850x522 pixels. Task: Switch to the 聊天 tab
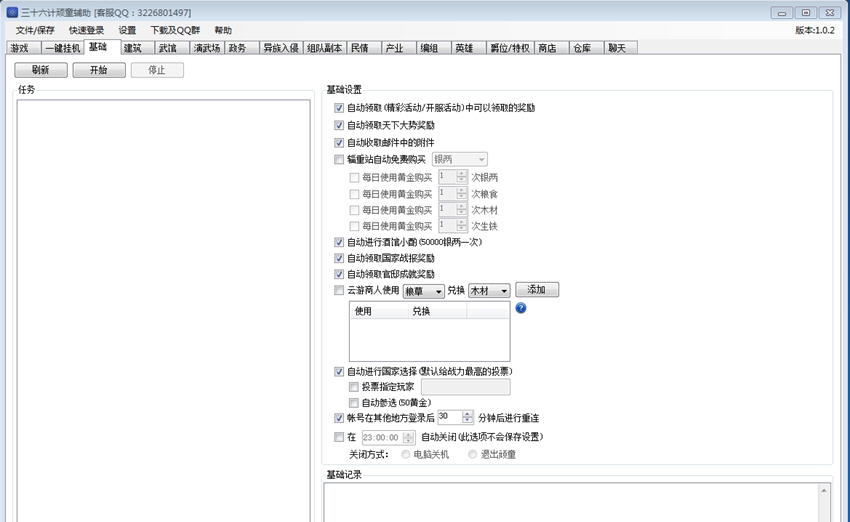click(621, 48)
